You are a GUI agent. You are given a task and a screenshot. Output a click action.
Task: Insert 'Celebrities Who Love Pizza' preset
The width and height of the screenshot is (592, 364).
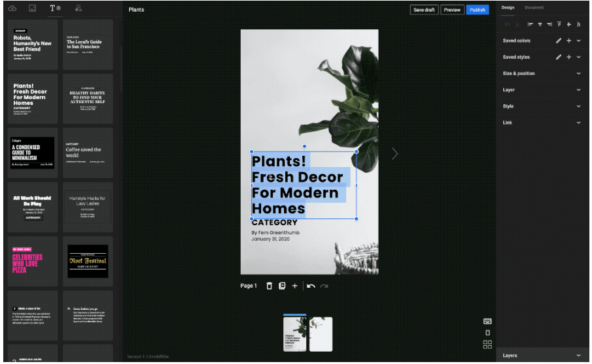tap(33, 262)
